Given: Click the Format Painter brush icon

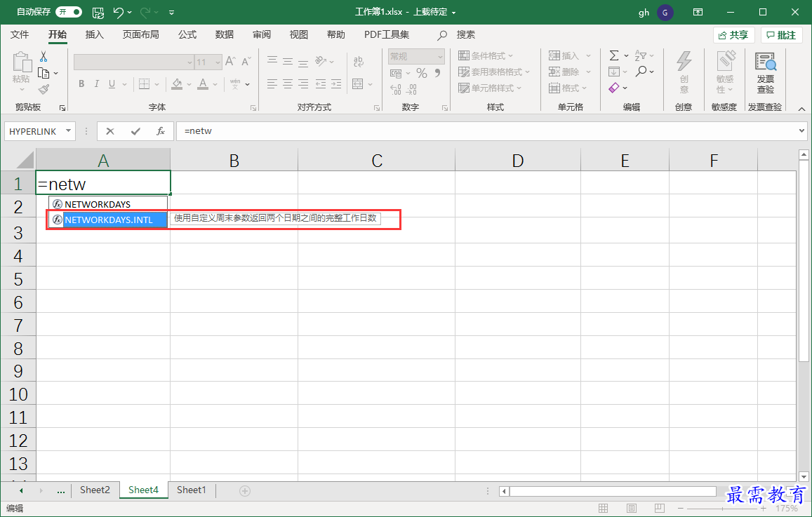Looking at the screenshot, I should tap(44, 90).
